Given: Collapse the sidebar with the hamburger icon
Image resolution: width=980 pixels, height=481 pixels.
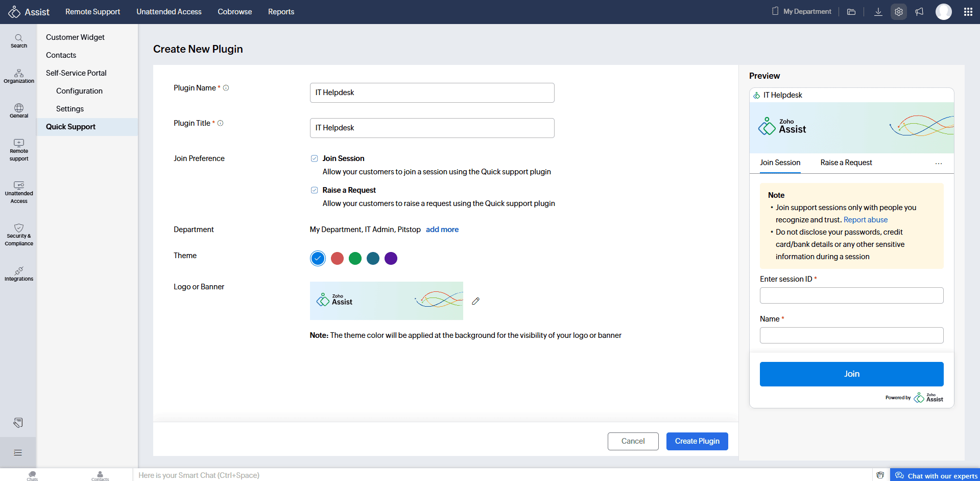Looking at the screenshot, I should [x=18, y=452].
